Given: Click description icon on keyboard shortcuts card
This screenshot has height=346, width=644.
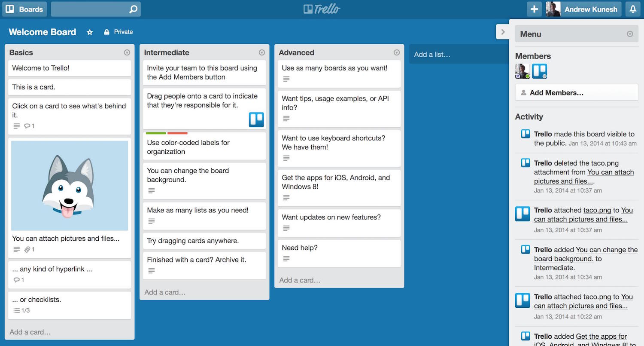Looking at the screenshot, I should [286, 158].
